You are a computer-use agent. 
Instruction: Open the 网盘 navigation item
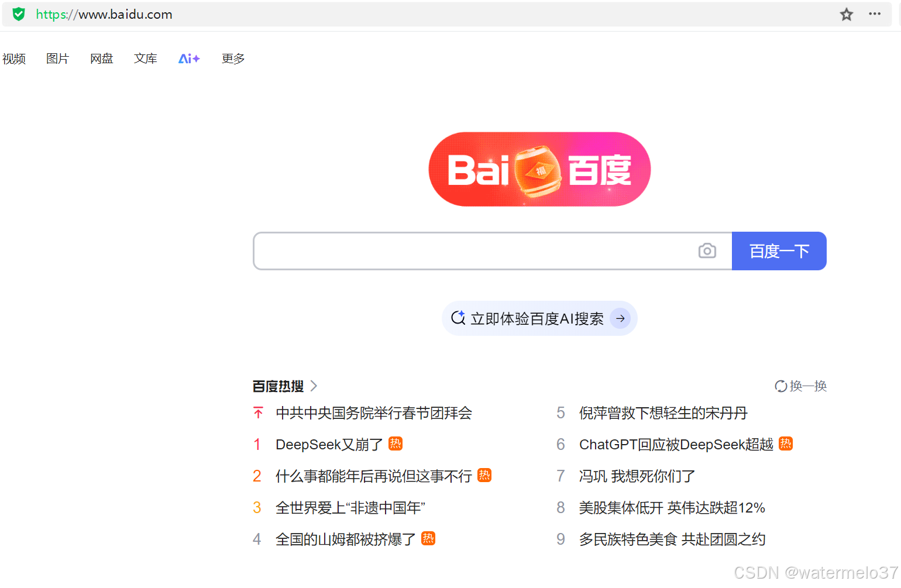pos(101,59)
